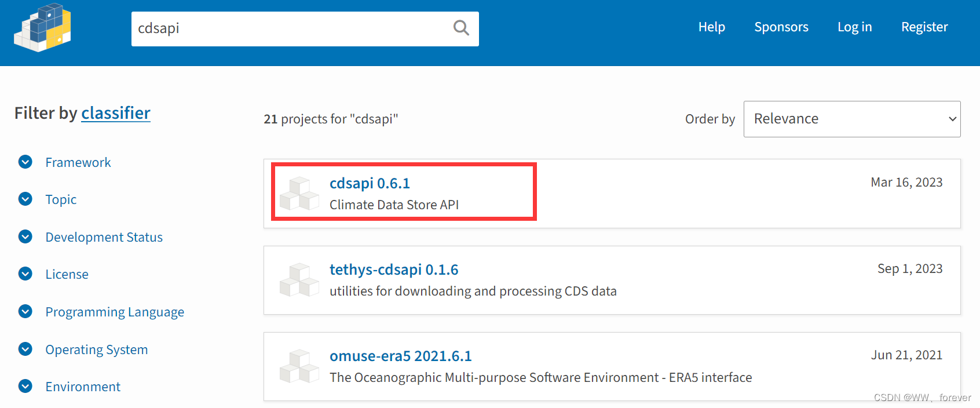Go to the Log in page
This screenshot has width=980, height=408.
[x=854, y=27]
